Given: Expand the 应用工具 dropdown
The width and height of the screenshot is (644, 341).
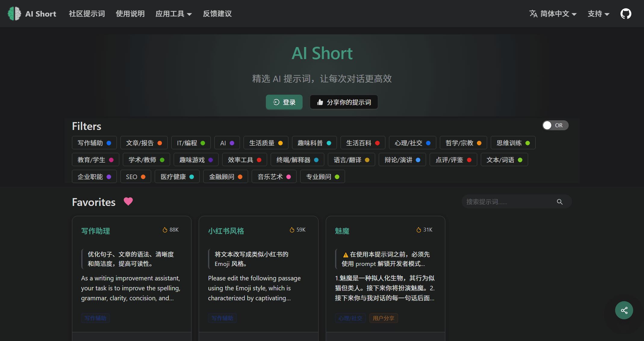Looking at the screenshot, I should coord(173,14).
